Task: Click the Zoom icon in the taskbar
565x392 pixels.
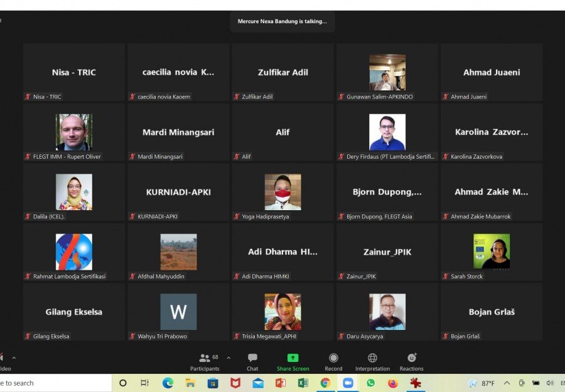Action: 348,383
